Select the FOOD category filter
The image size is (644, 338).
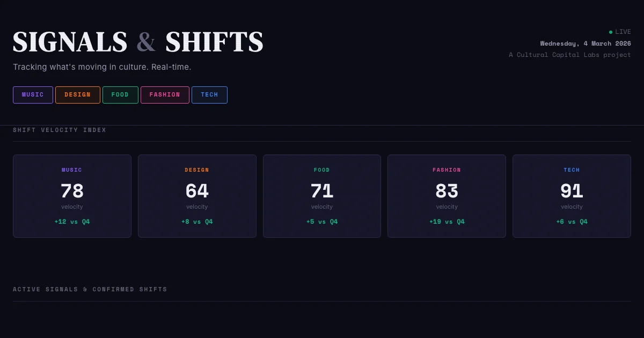click(x=120, y=95)
